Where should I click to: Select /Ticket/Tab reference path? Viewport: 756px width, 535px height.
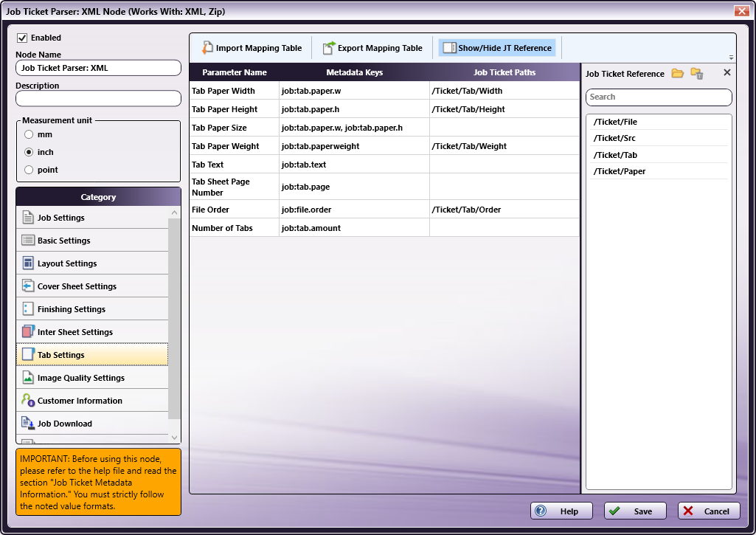(x=659, y=155)
